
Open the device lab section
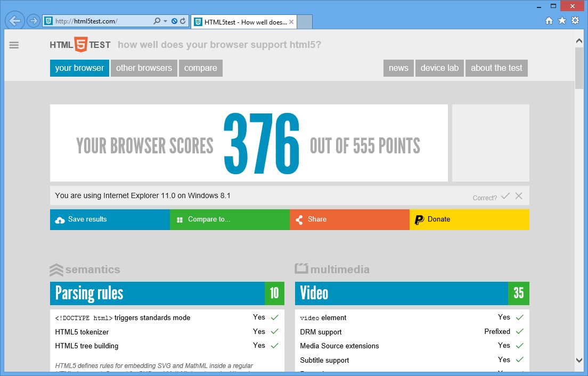[x=439, y=68]
